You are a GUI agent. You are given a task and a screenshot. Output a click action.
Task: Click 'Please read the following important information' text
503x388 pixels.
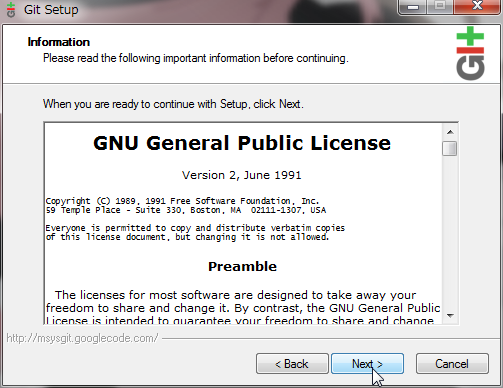click(x=196, y=58)
